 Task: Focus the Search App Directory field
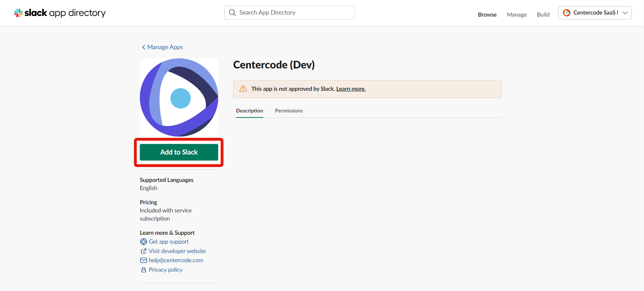click(x=289, y=13)
